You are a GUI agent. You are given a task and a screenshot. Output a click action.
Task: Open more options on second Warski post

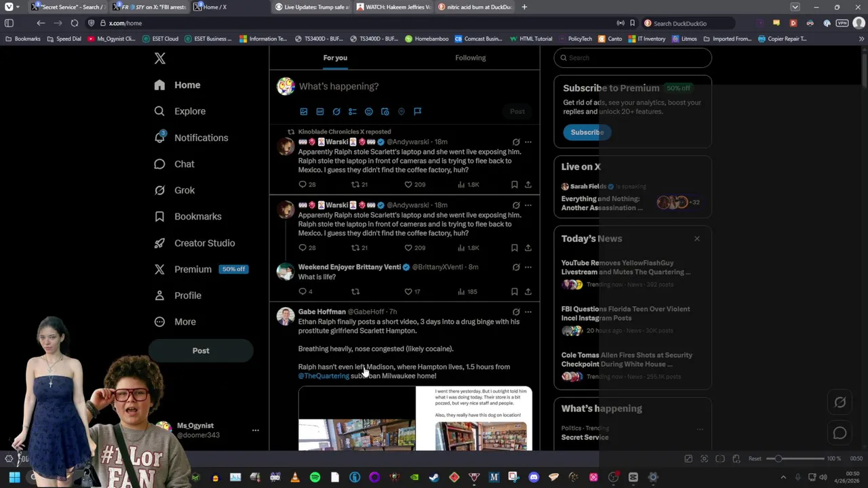(528, 205)
